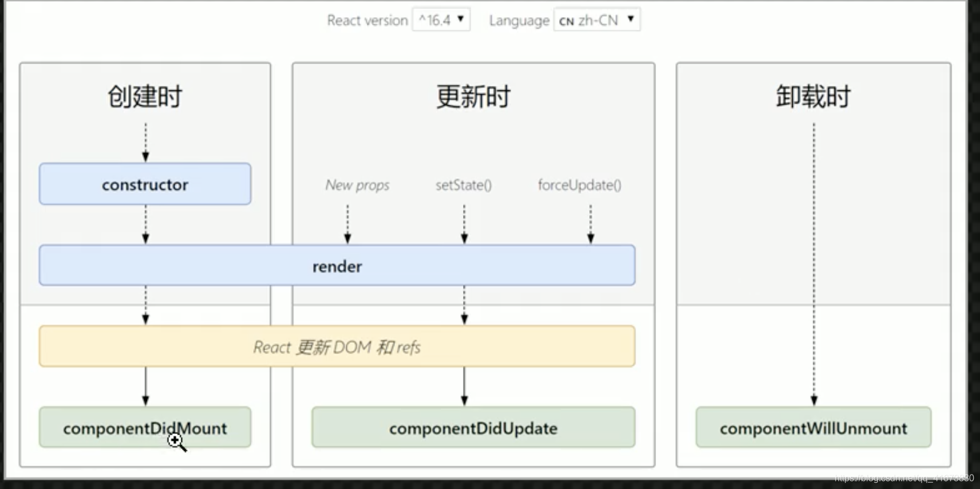Click the componentDidMount box
This screenshot has width=980, height=489.
click(145, 428)
